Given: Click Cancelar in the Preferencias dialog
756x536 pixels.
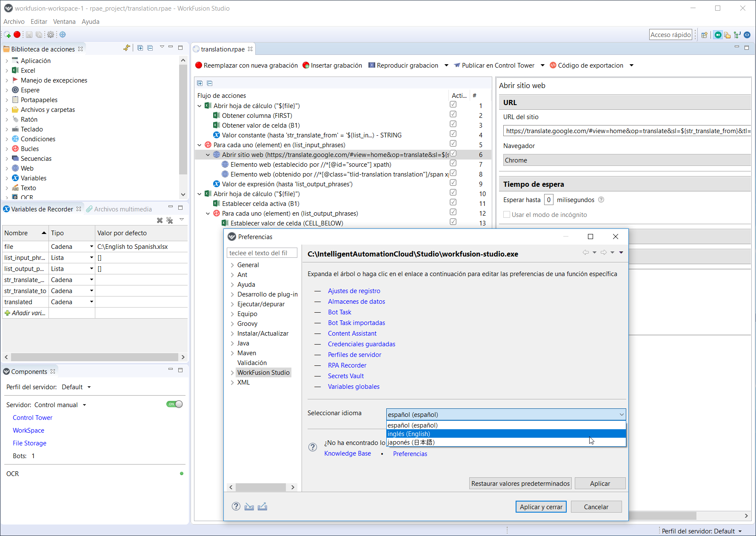Looking at the screenshot, I should pos(596,507).
